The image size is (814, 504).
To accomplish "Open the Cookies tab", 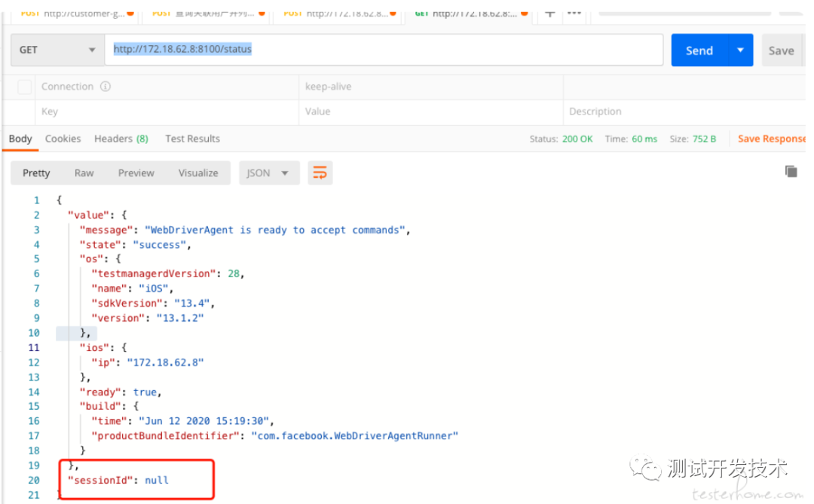I will point(63,139).
